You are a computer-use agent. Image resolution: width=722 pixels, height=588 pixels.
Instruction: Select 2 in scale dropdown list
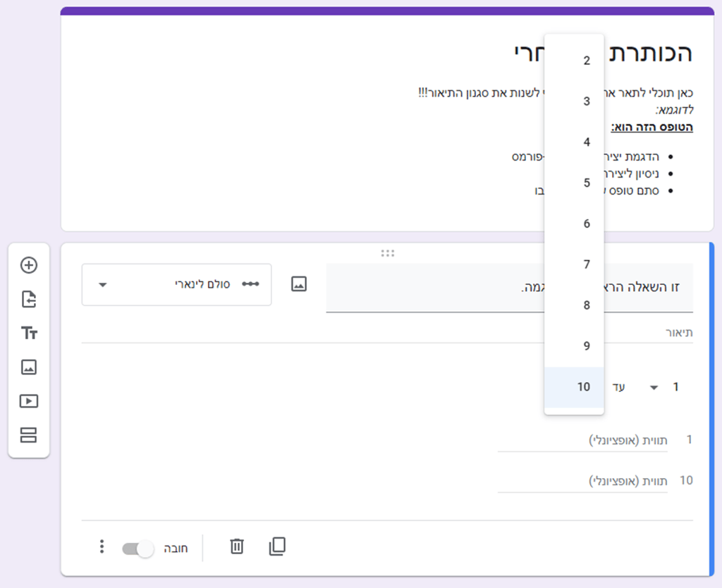click(x=574, y=61)
